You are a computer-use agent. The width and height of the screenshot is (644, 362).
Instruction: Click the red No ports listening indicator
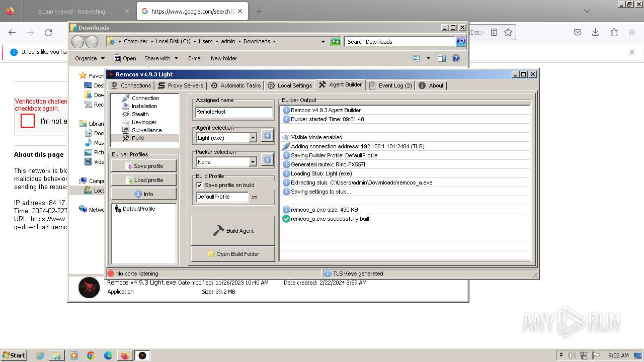pyautogui.click(x=111, y=274)
